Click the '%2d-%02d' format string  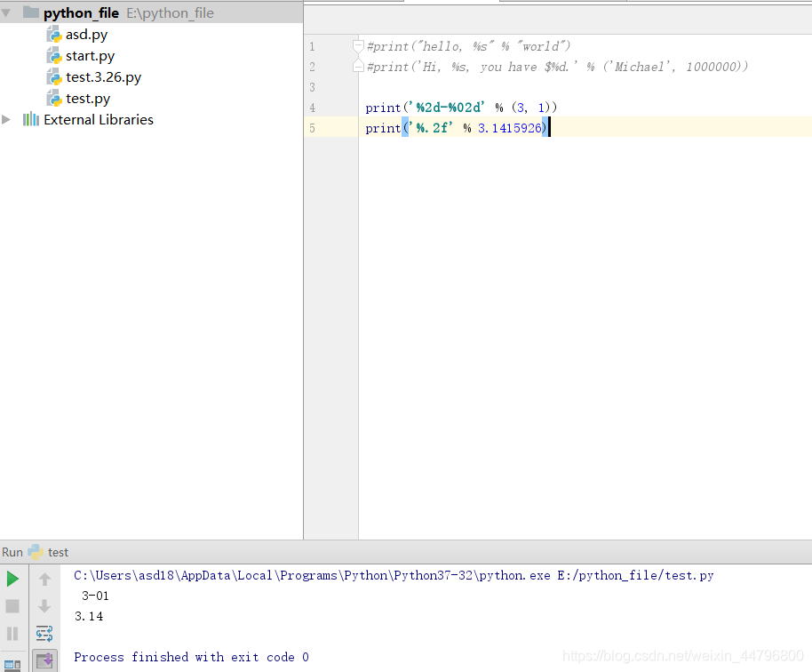(446, 108)
